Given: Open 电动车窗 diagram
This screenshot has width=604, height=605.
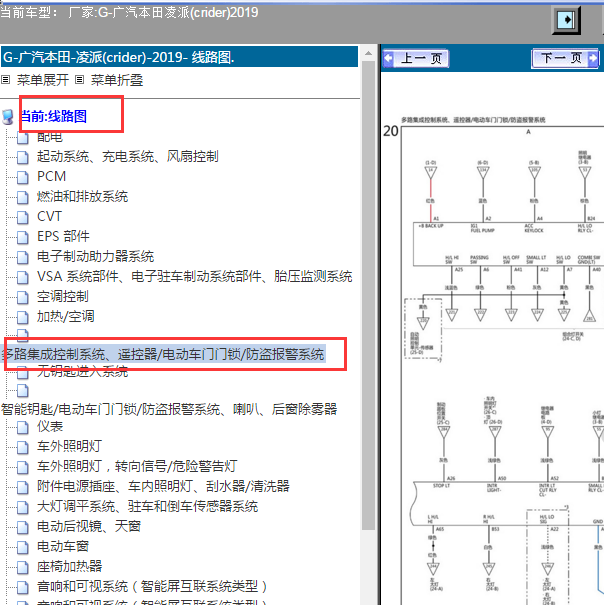Looking at the screenshot, I should [x=63, y=547].
